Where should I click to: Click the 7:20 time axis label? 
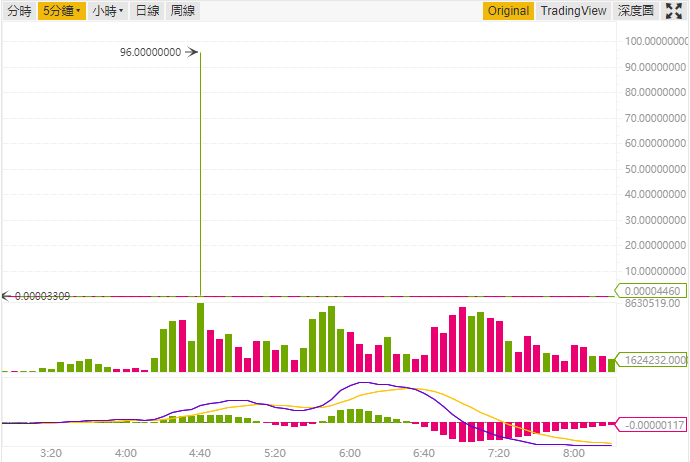(x=499, y=453)
